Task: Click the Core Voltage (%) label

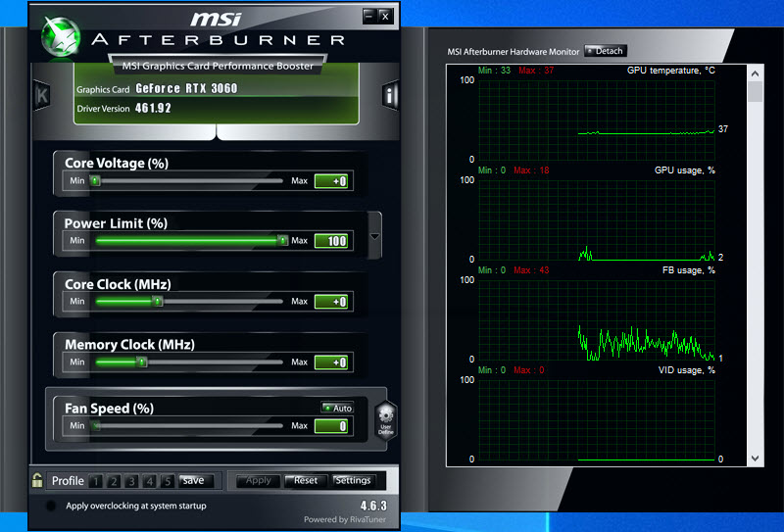Action: [x=117, y=163]
